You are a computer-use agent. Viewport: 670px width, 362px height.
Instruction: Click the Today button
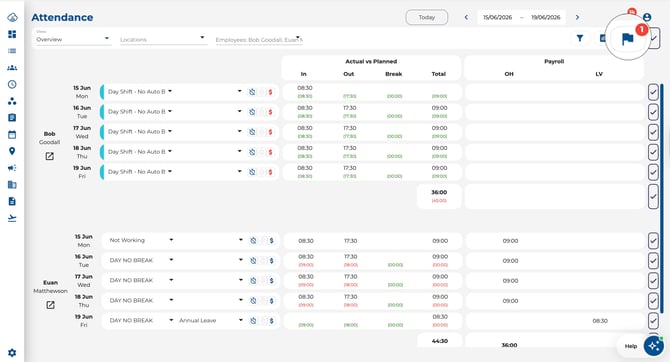click(426, 18)
